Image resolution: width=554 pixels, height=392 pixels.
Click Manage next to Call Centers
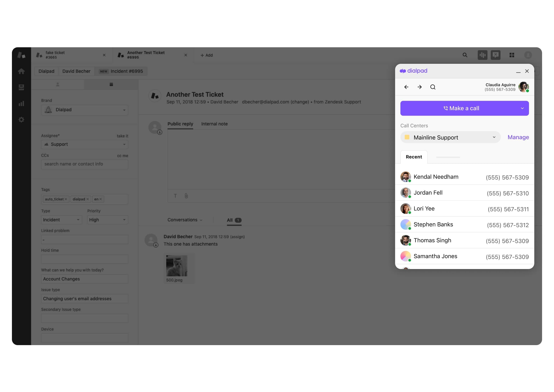click(x=518, y=137)
